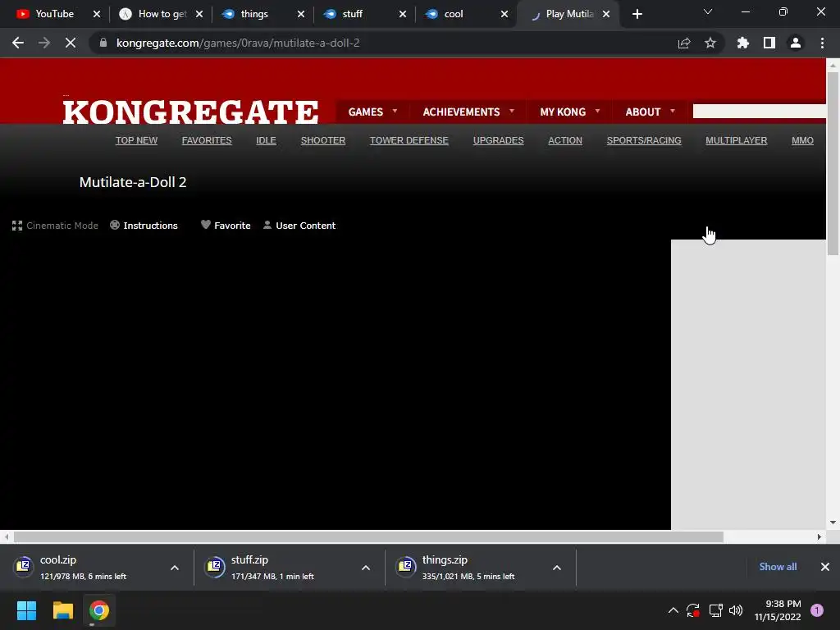Expand the ABOUT menu
Image resolution: width=840 pixels, height=630 pixels.
point(650,112)
